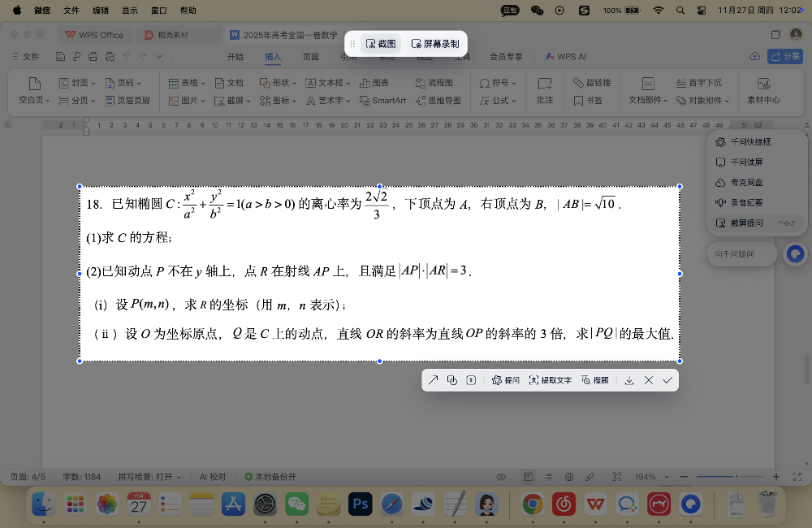Insert a 书签 bookmark
The height and width of the screenshot is (528, 812).
[x=590, y=101]
